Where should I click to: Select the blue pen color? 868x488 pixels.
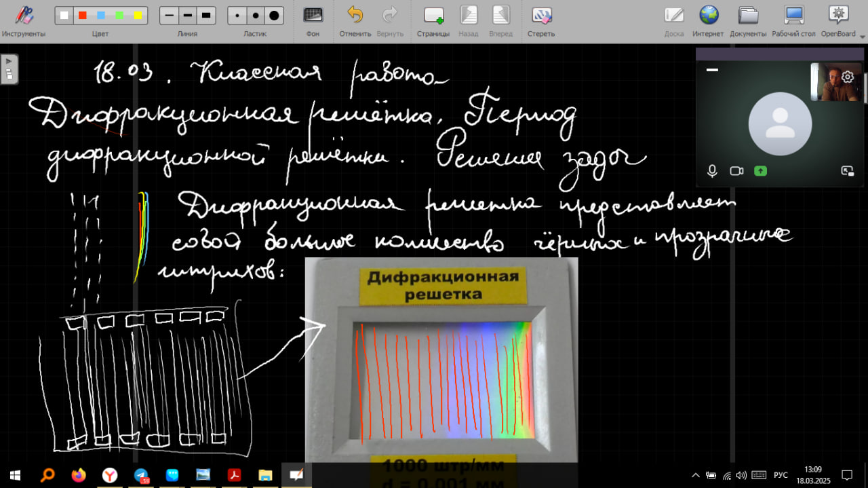101,15
